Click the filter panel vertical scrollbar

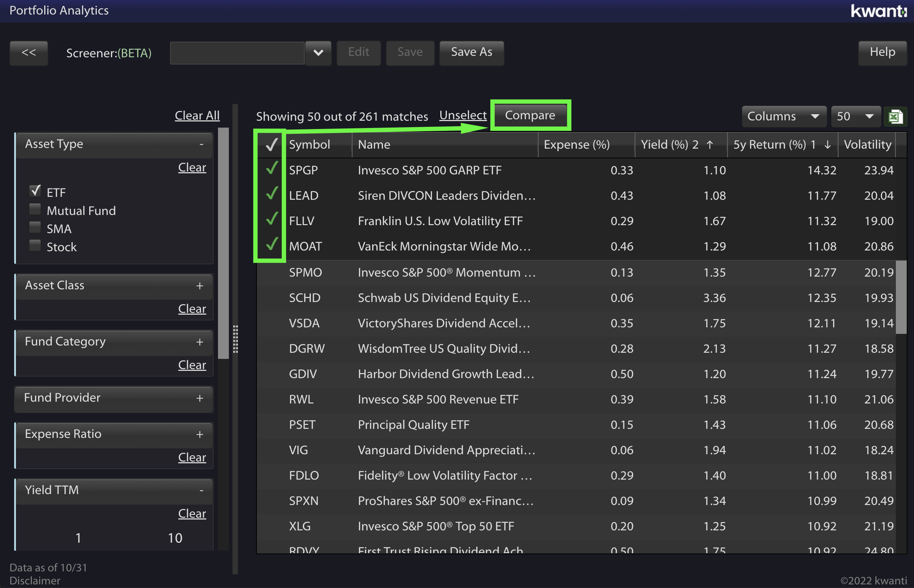(x=223, y=243)
